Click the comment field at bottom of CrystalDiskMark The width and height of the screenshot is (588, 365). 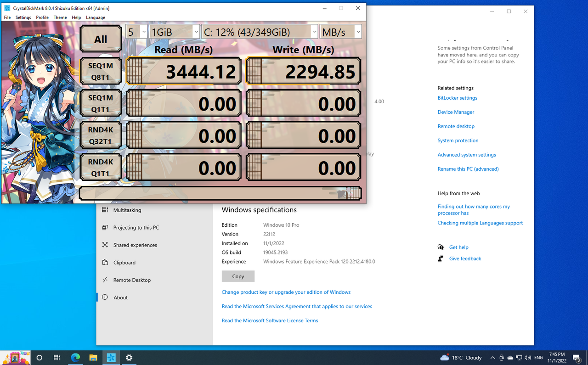[220, 193]
